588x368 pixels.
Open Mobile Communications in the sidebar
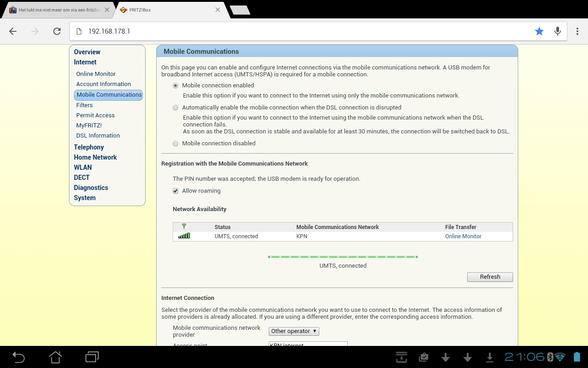click(x=108, y=95)
